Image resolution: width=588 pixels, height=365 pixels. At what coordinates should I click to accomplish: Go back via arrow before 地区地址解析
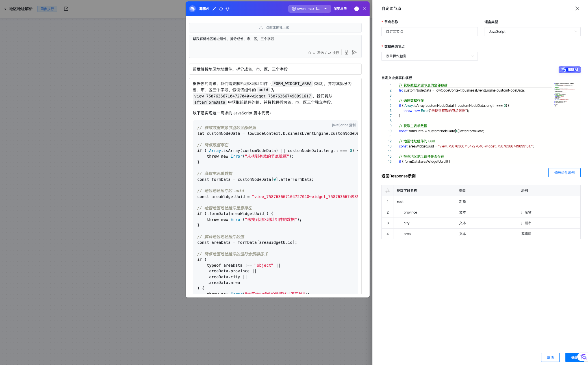tap(5, 9)
